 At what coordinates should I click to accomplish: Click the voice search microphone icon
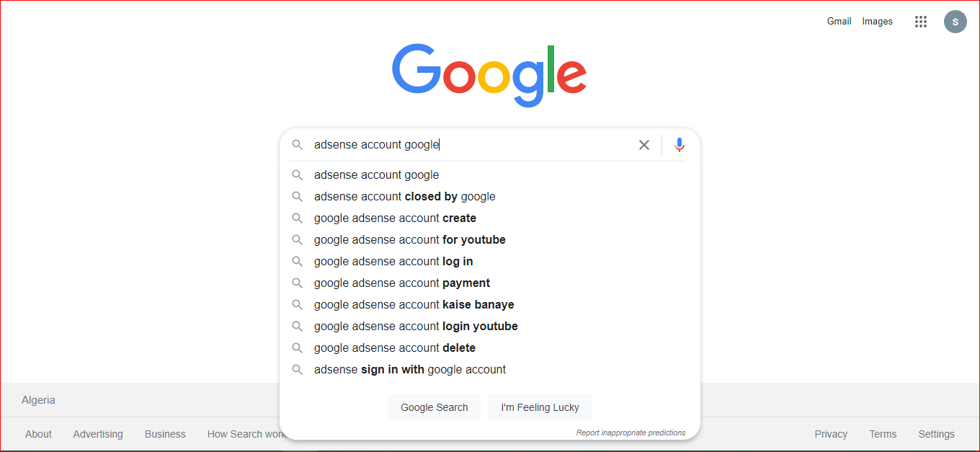click(679, 145)
